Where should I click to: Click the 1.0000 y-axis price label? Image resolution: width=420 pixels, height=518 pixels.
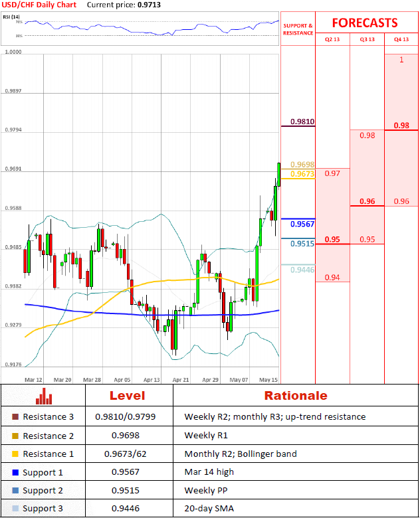13,52
